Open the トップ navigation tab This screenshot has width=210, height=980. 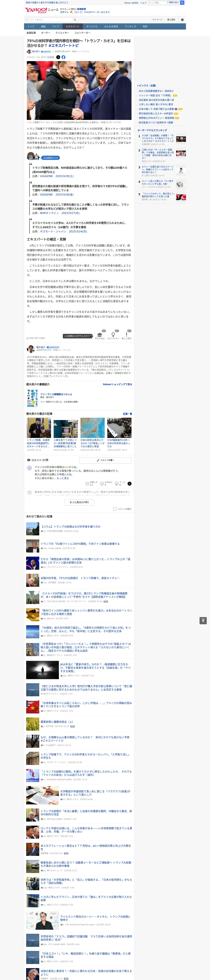(x=31, y=27)
